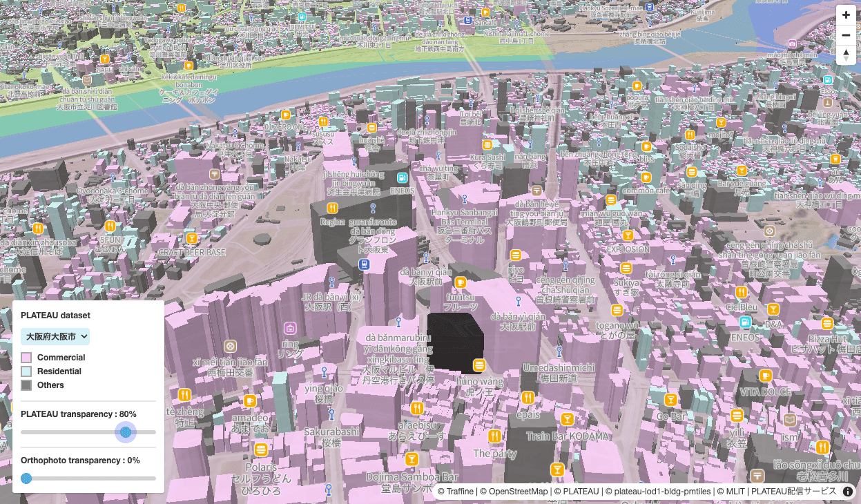Select the D&A bar icon
Viewport: 861px width, 504px height.
[x=773, y=309]
